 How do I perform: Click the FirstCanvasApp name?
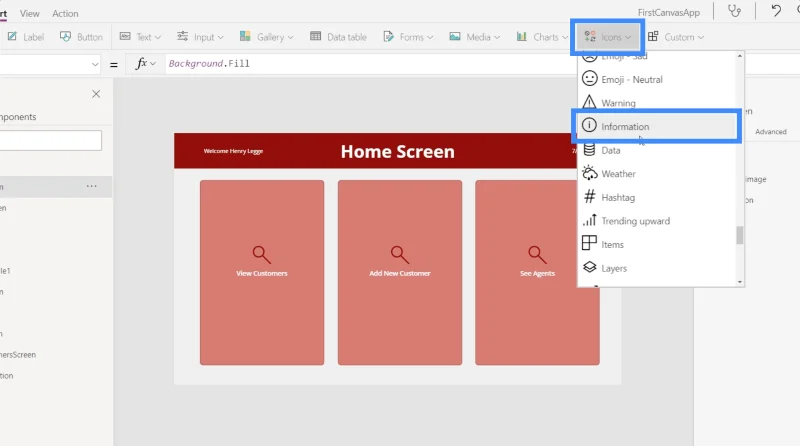[668, 13]
